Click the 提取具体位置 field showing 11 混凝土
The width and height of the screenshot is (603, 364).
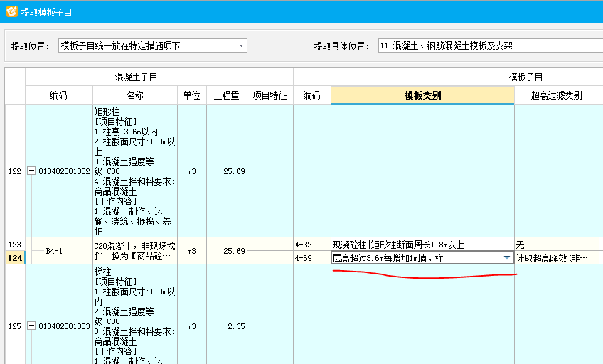[491, 45]
